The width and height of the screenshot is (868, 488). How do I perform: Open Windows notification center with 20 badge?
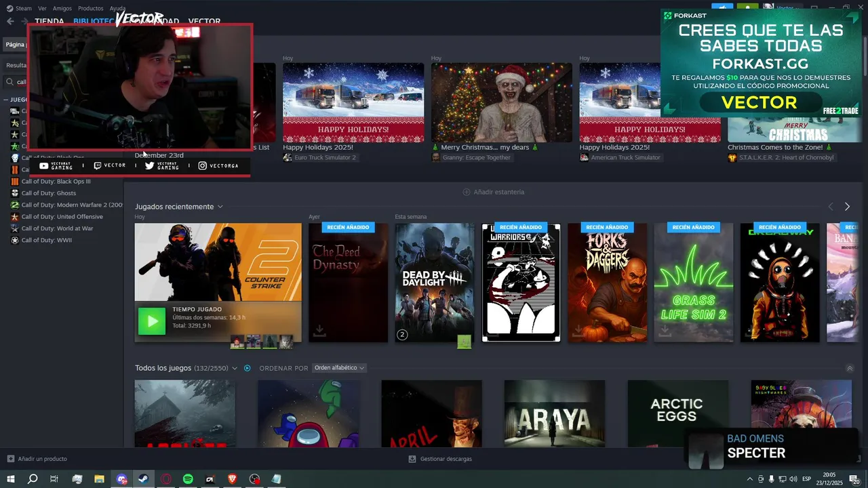pos(854,479)
